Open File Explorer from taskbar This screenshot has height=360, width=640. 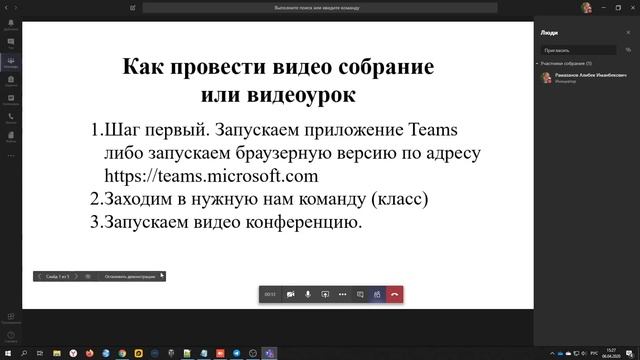(57, 353)
